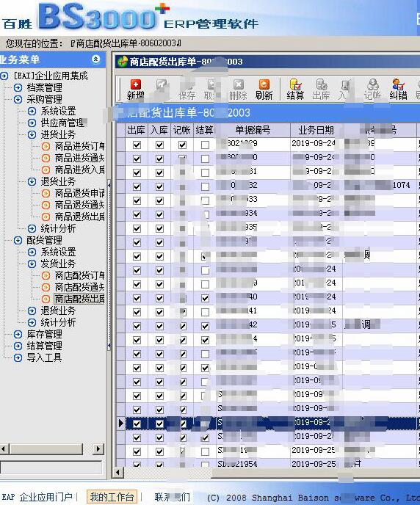Open the EAP 企业应用门户 link
420x505 pixels.
37,497
